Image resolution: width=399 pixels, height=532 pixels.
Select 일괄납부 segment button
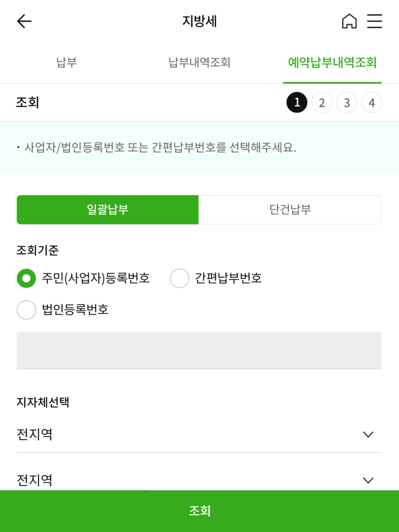point(107,210)
